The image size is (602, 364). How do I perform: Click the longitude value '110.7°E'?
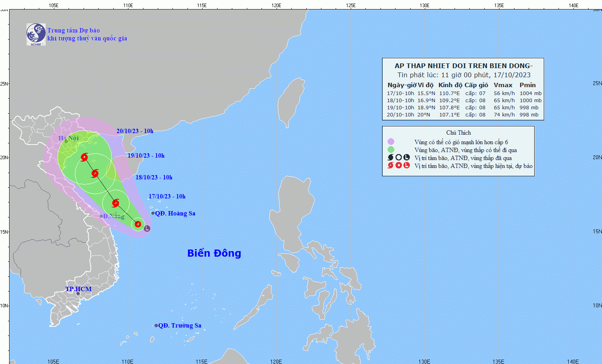(449, 93)
